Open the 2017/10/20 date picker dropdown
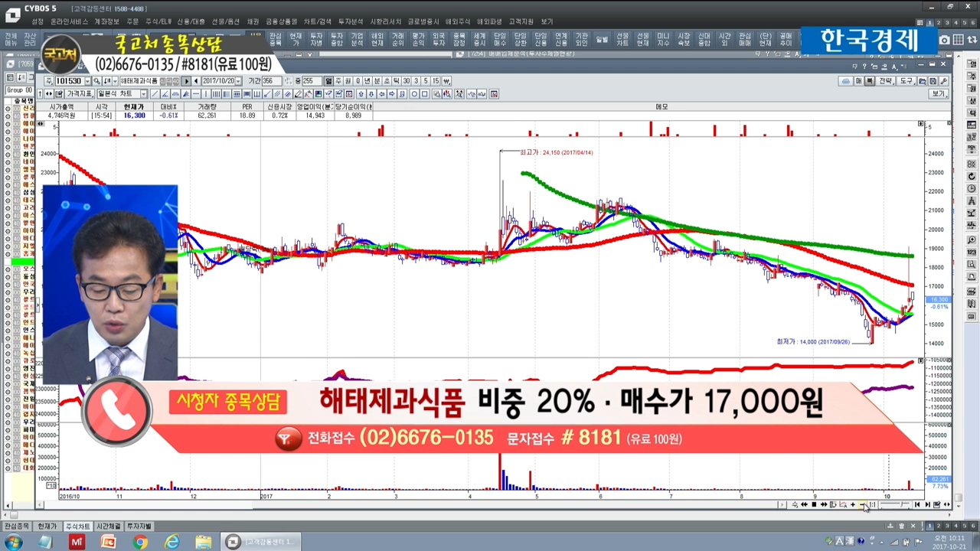The height and width of the screenshot is (551, 980). click(239, 81)
